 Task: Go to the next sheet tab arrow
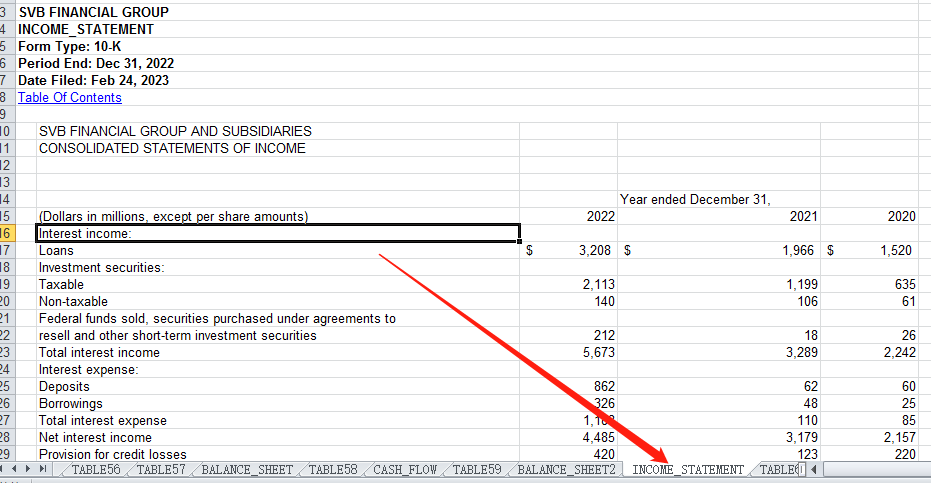pyautogui.click(x=28, y=469)
